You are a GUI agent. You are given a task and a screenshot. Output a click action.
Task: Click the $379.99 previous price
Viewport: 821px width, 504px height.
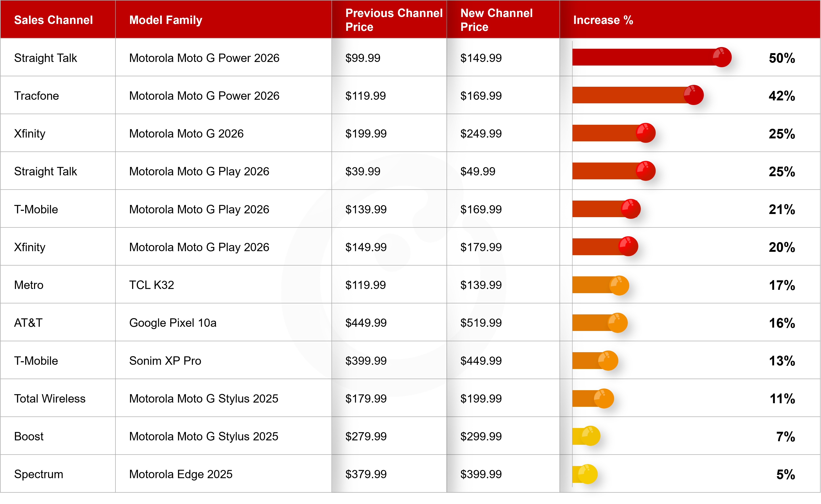(x=366, y=474)
